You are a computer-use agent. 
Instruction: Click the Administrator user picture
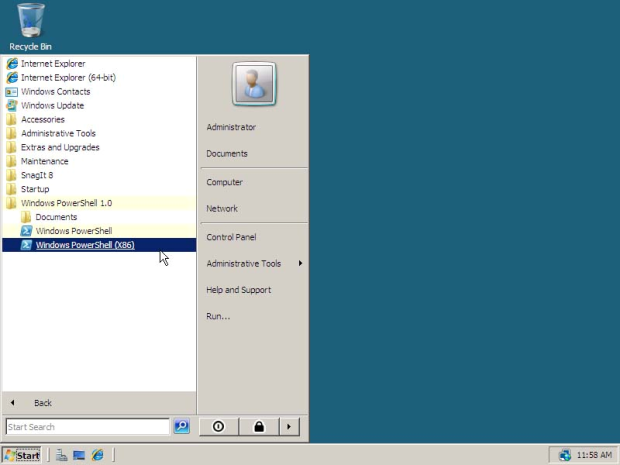point(254,84)
